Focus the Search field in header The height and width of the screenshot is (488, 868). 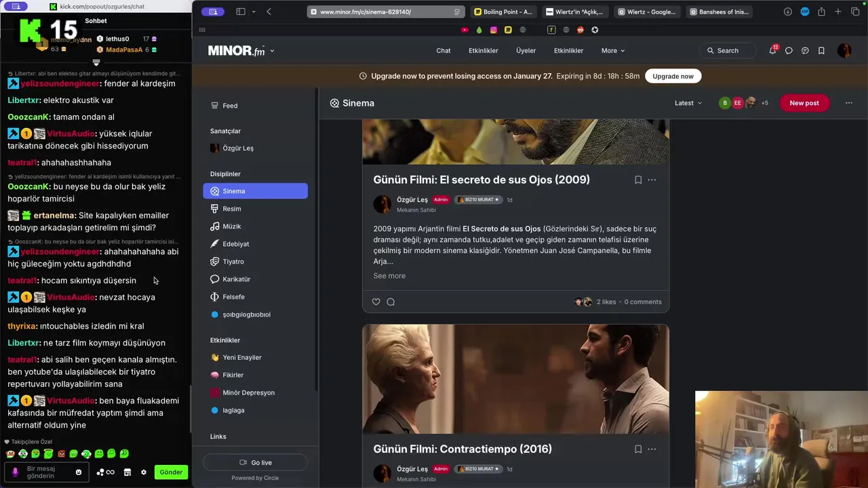(728, 51)
